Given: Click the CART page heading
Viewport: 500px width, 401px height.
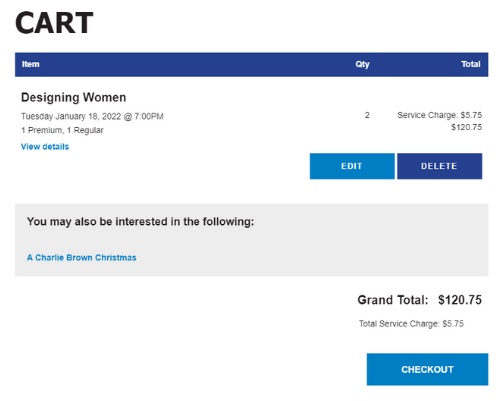Looking at the screenshot, I should coord(54,23).
